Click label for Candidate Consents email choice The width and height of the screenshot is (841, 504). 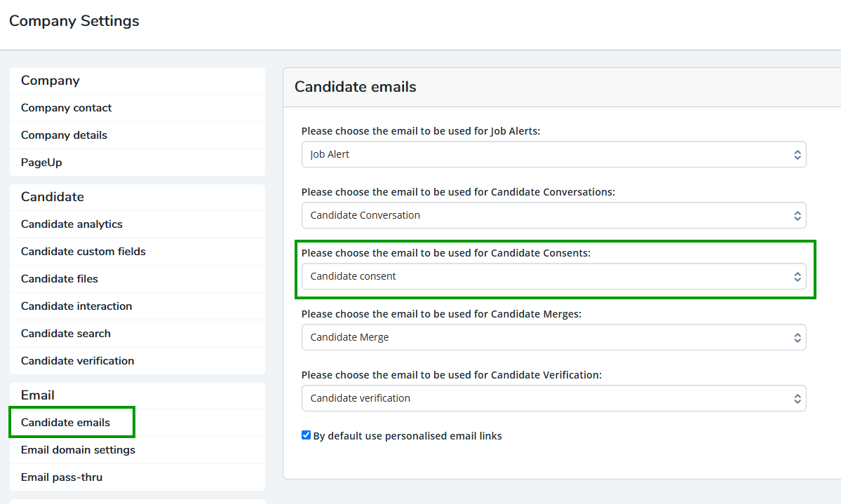[445, 253]
